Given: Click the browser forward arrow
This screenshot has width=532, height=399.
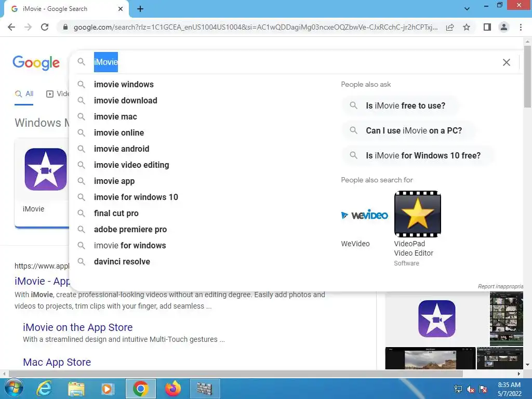Looking at the screenshot, I should point(28,27).
